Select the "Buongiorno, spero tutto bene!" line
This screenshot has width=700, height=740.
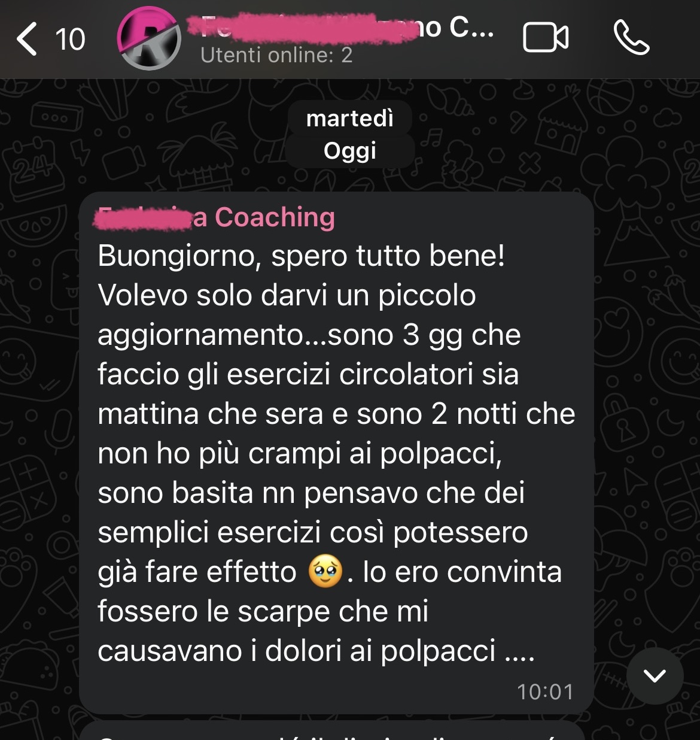(x=301, y=256)
